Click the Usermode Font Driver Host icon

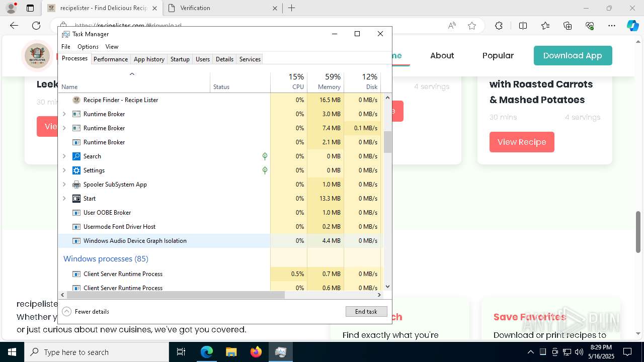(76, 227)
